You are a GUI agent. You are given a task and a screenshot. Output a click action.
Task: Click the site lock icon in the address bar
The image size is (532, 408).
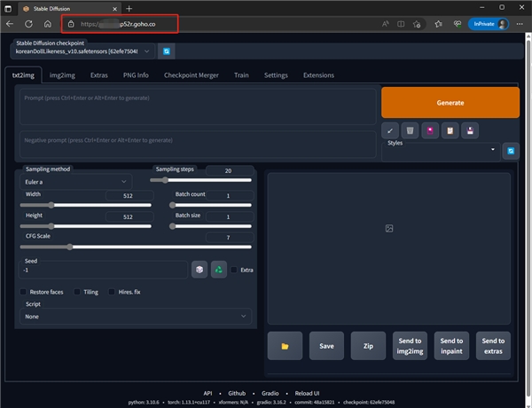pos(71,24)
